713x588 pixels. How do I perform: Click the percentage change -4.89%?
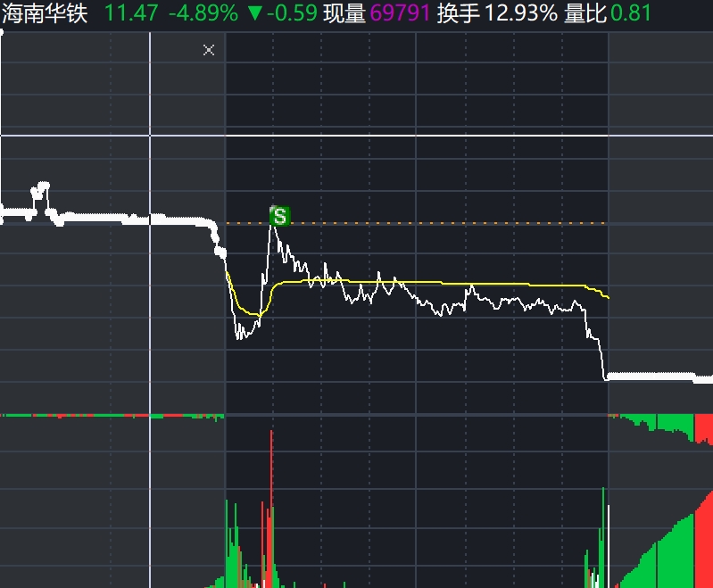pyautogui.click(x=203, y=13)
